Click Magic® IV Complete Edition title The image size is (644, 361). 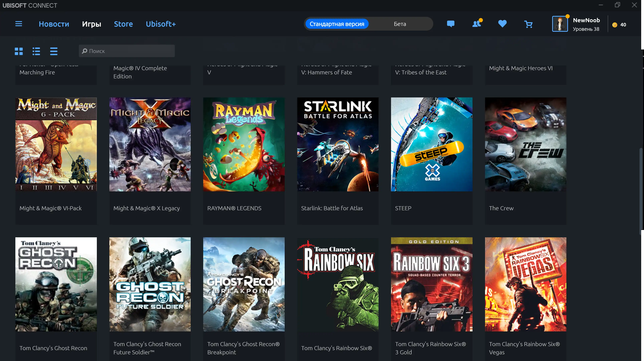click(140, 72)
